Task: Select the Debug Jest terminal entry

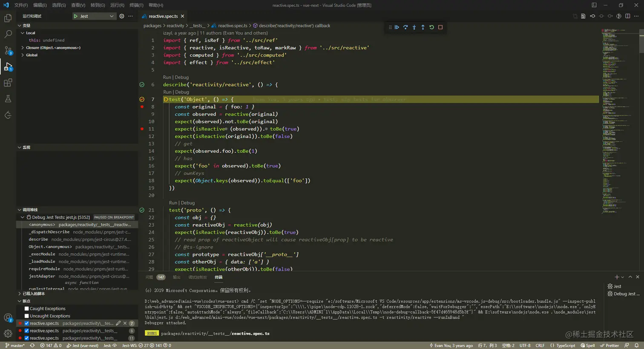Action: pos(624,294)
